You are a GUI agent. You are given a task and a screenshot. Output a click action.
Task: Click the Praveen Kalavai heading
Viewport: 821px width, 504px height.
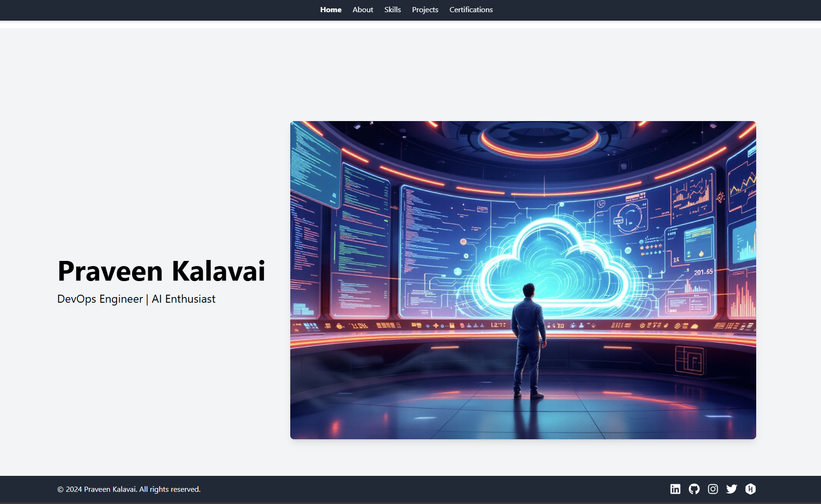pyautogui.click(x=161, y=271)
